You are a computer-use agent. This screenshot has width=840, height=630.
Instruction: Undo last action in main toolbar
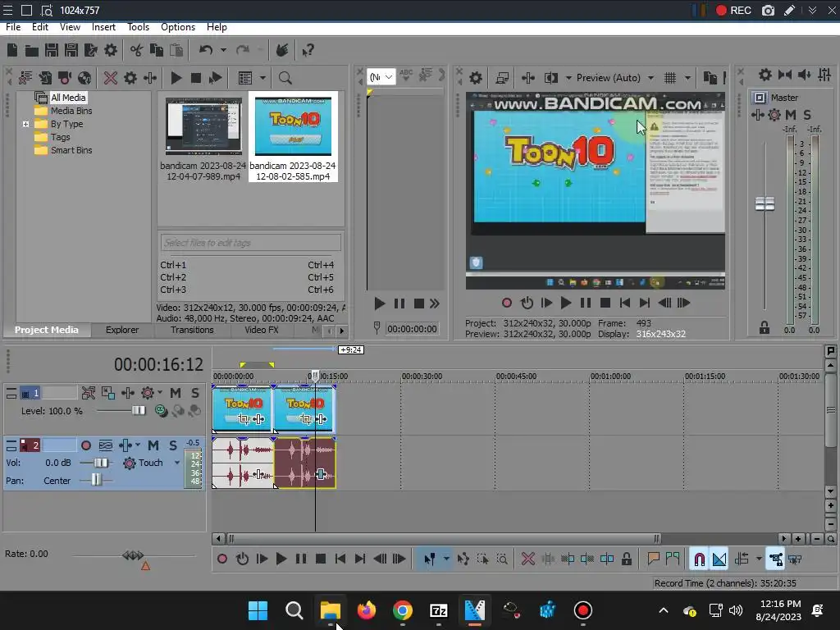(x=206, y=50)
